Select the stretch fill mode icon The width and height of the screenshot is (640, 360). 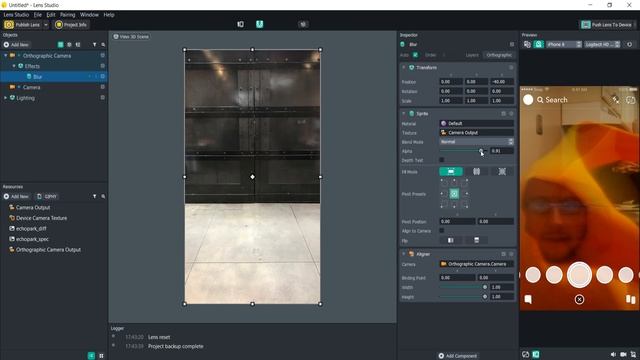coord(451,171)
